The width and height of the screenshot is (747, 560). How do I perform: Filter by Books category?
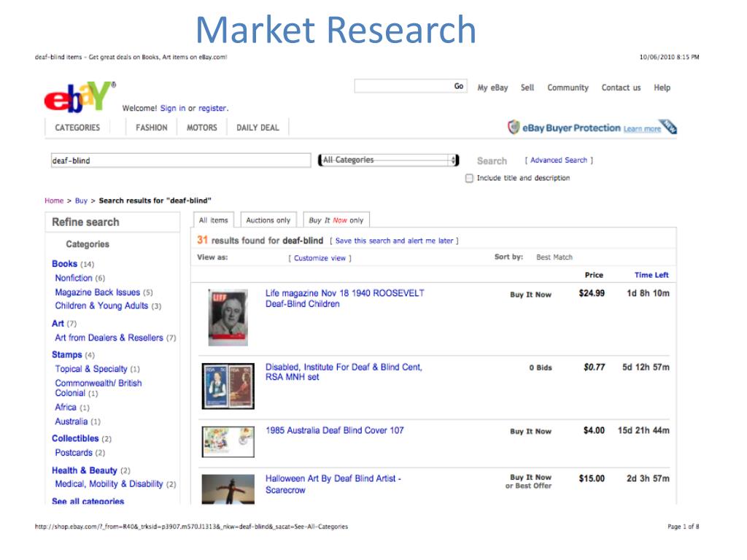(x=64, y=264)
